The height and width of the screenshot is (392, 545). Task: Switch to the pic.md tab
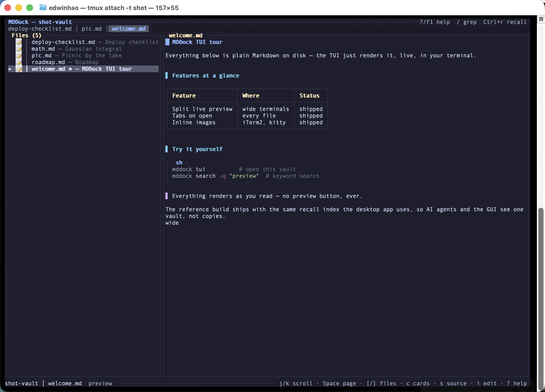tap(92, 29)
